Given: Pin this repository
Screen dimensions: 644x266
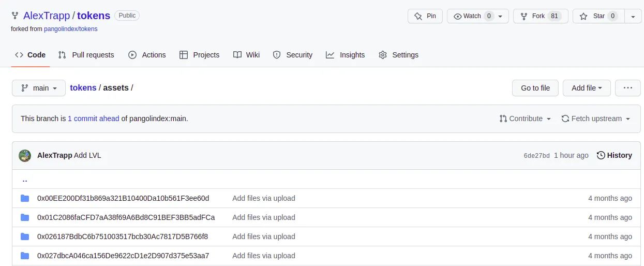Looking at the screenshot, I should tap(425, 16).
